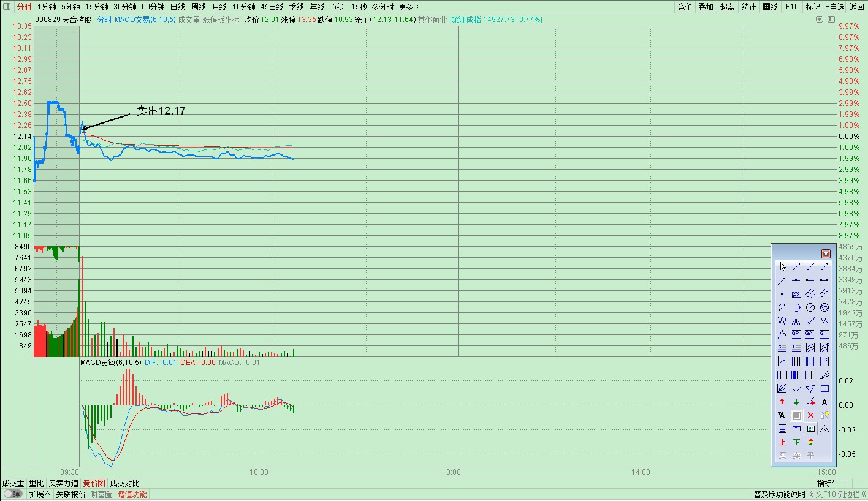The height and width of the screenshot is (501, 868).
Task: Place a green down-arrow marker
Action: tap(796, 402)
